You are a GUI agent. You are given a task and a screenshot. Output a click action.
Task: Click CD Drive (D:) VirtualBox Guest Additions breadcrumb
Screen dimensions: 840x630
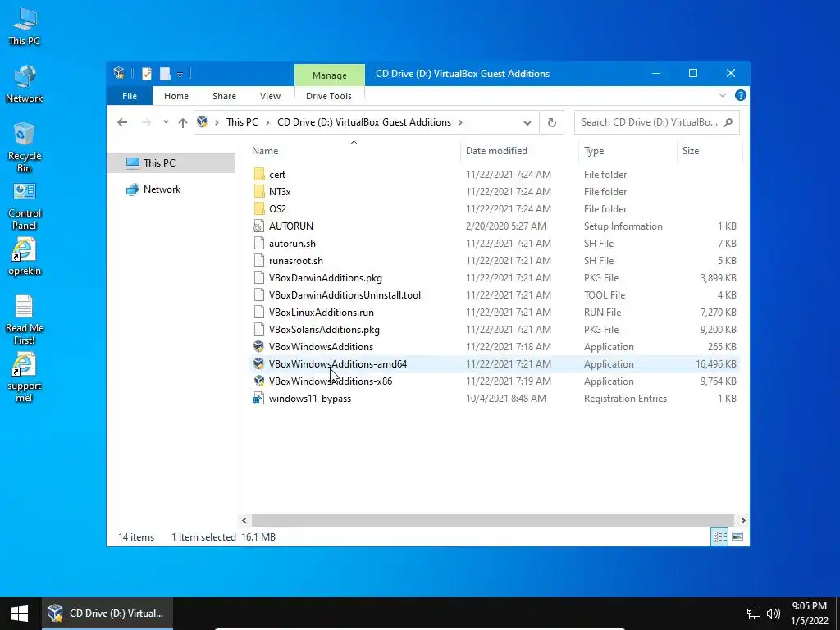[364, 122]
